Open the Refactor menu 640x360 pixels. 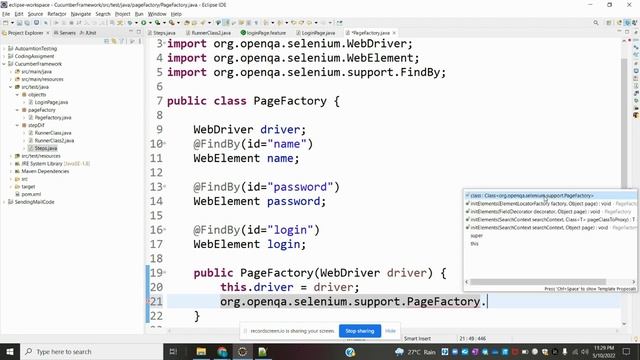(57, 14)
